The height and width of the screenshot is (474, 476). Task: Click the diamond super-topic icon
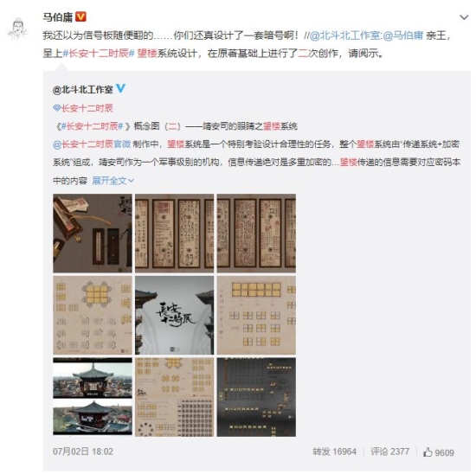[56, 108]
